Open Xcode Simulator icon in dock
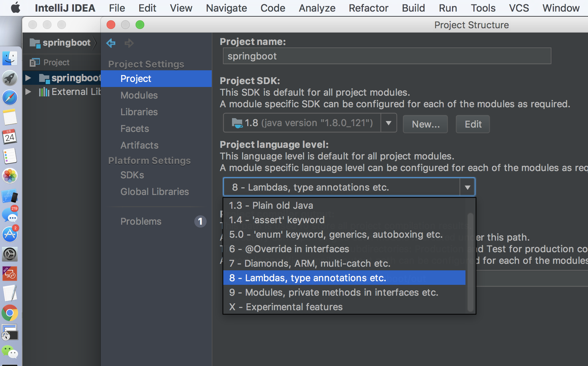 [10, 196]
